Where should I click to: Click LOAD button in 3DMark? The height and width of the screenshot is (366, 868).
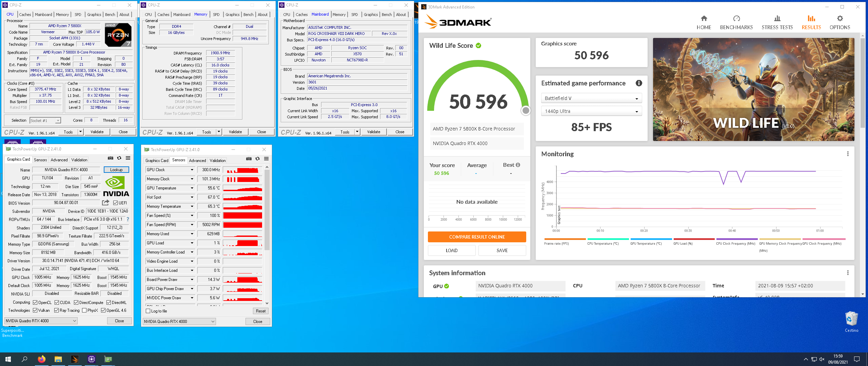click(452, 250)
